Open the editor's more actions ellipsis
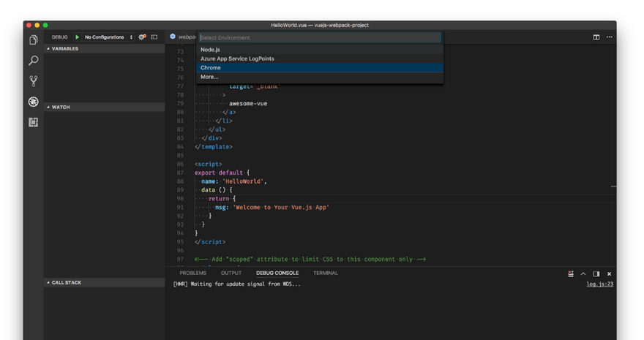The height and width of the screenshot is (340, 644). [x=609, y=37]
